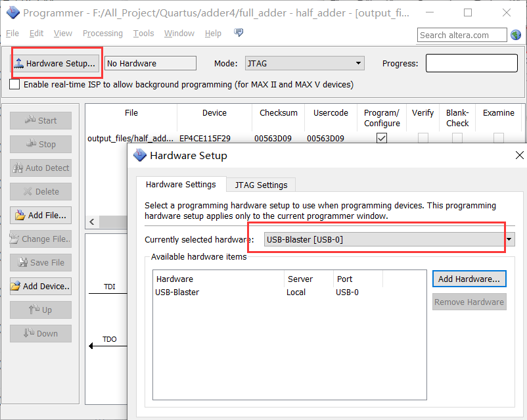The height and width of the screenshot is (420, 527).
Task: Toggle the Program/Configure checkbox for half_adder file
Action: coord(382,138)
